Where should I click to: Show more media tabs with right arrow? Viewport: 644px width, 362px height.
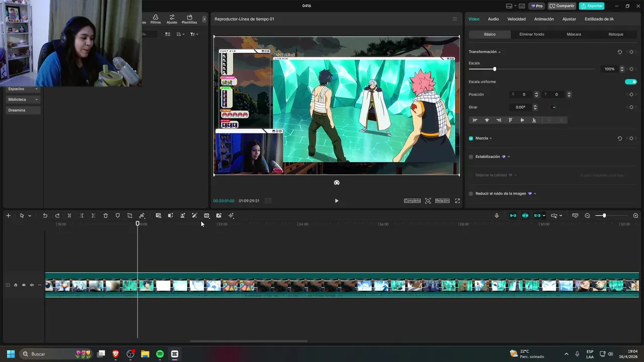click(204, 19)
